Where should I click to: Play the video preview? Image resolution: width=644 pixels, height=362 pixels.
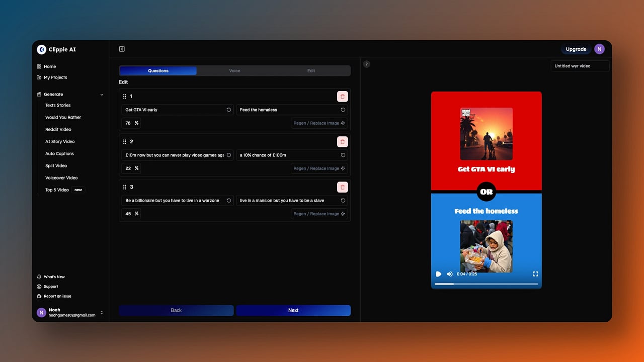pyautogui.click(x=438, y=274)
